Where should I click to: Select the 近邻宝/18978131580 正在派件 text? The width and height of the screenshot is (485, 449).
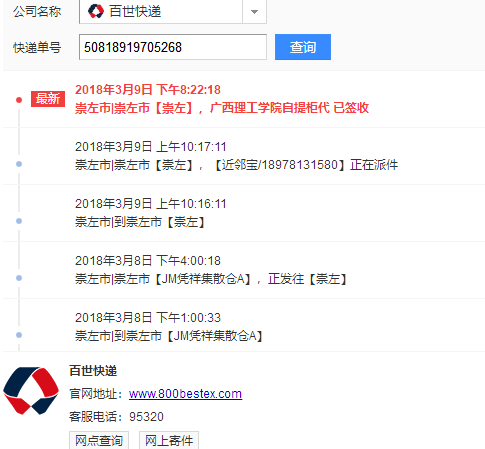pos(305,165)
